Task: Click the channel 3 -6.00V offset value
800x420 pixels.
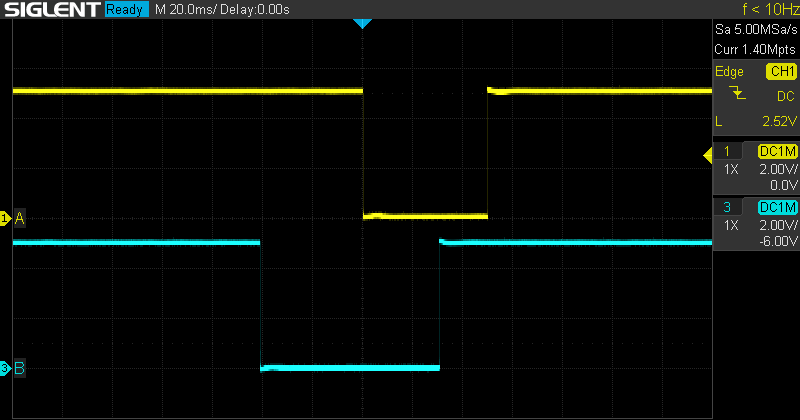Action: pos(777,241)
